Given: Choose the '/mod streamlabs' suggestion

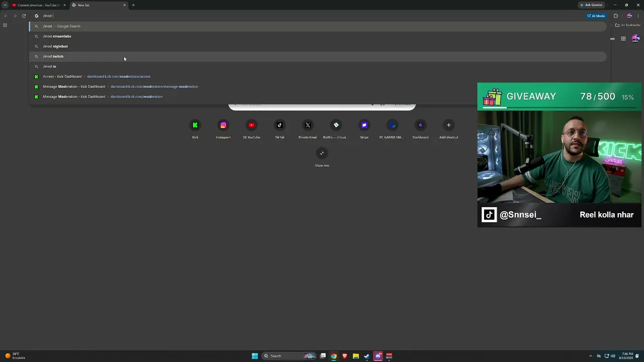Looking at the screenshot, I should 317,36.
